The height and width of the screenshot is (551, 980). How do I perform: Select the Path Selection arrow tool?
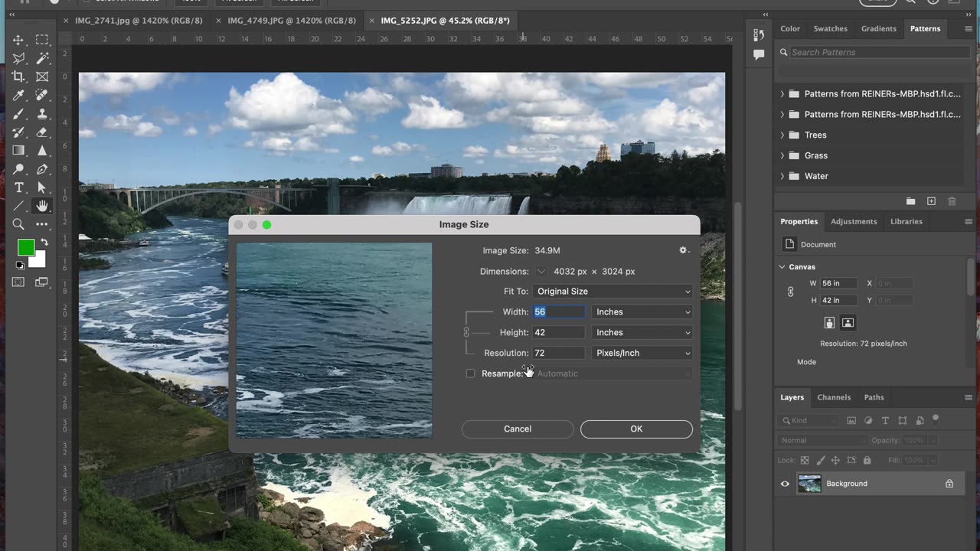click(x=42, y=187)
